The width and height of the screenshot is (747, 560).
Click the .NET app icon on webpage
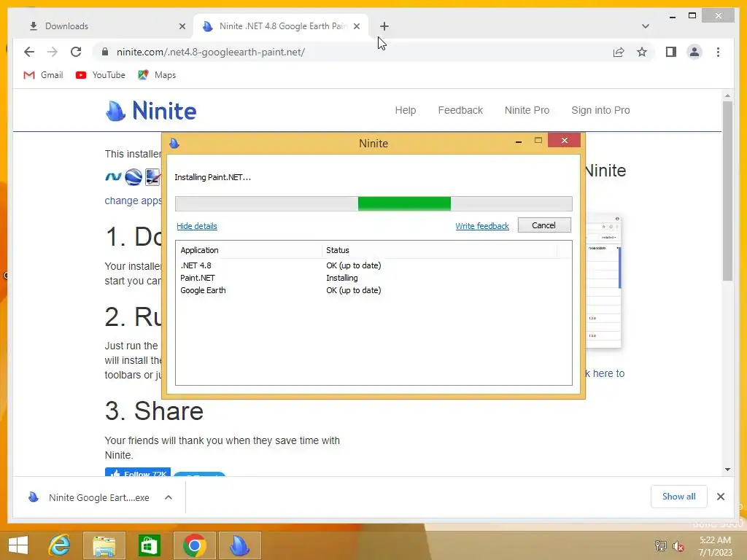point(113,177)
